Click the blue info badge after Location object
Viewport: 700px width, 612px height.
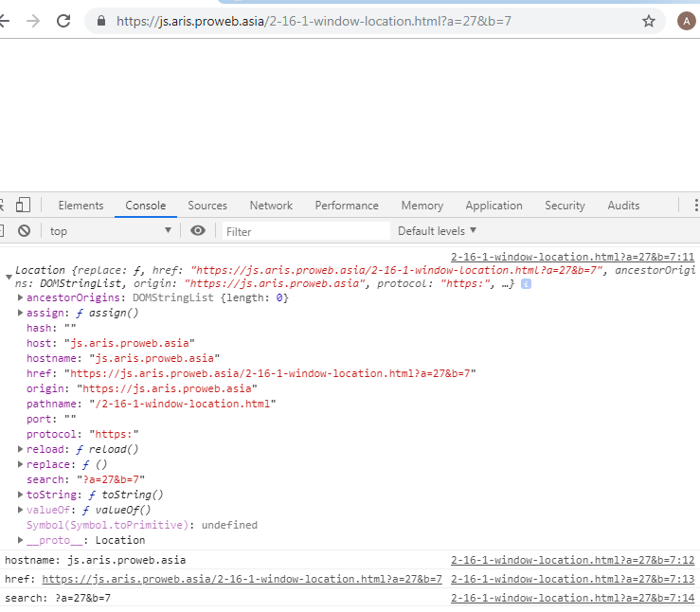526,284
